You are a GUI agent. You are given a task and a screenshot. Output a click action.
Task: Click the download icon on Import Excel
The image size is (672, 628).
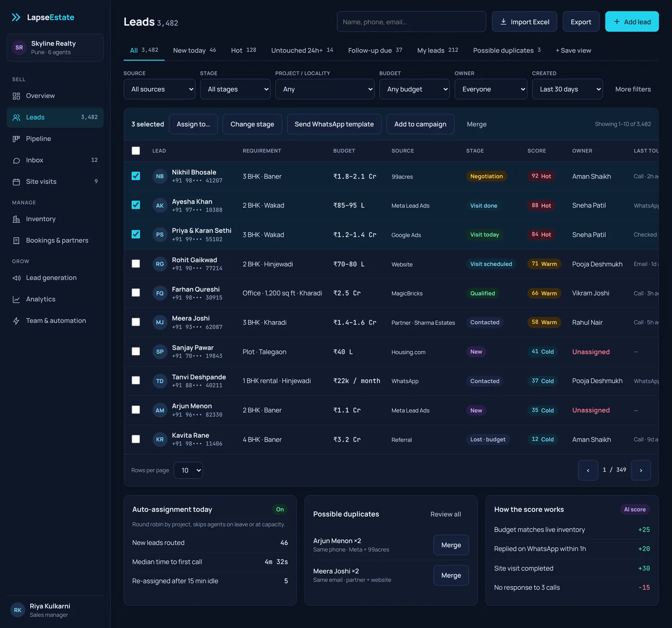click(x=503, y=21)
